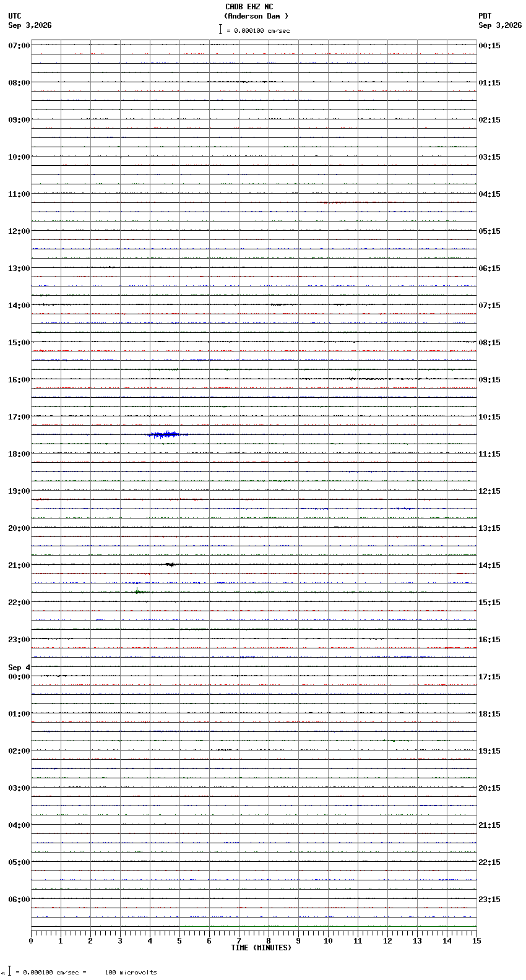Click the 17:00 UTC row label
This screenshot has height=980, width=526.
(x=19, y=417)
